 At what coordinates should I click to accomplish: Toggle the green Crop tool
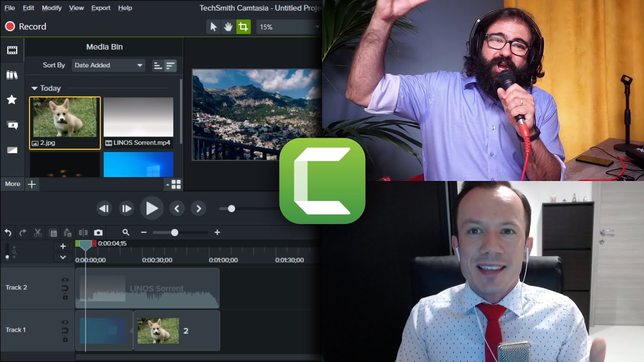(244, 27)
